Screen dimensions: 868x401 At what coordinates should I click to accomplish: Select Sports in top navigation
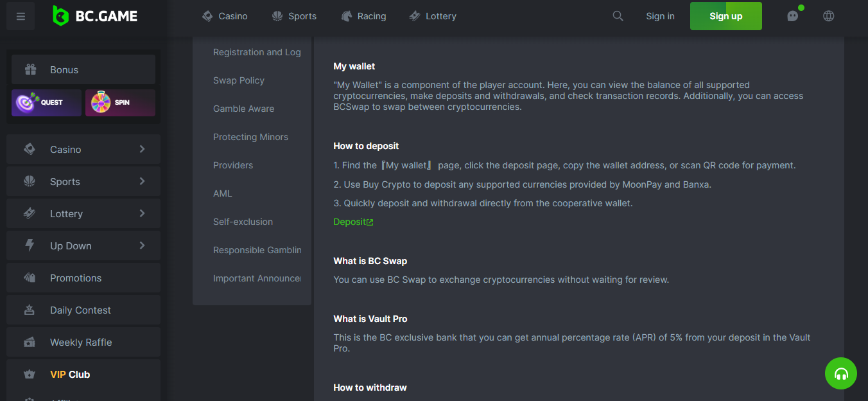click(294, 16)
